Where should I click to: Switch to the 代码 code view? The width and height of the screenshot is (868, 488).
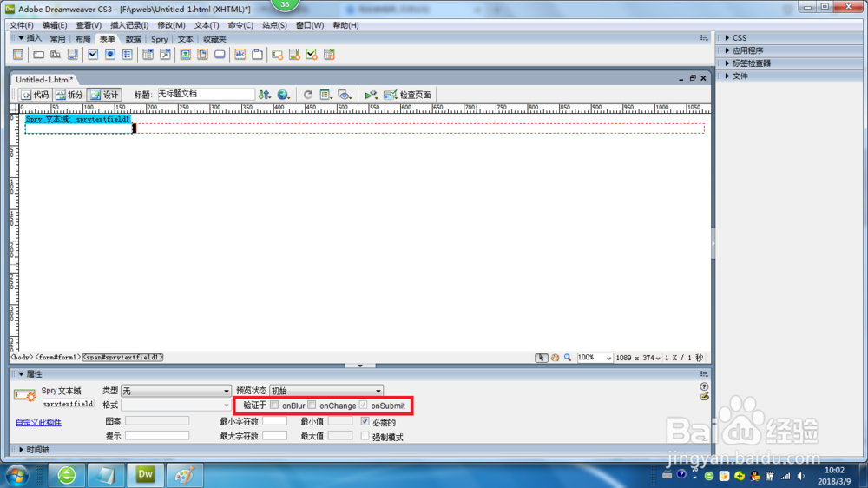click(x=35, y=95)
